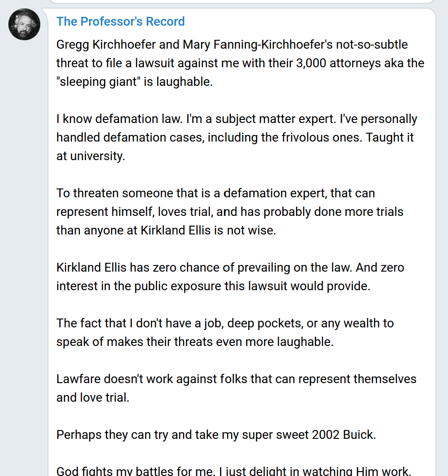Click the line starting "I know defamation law"

(x=236, y=119)
